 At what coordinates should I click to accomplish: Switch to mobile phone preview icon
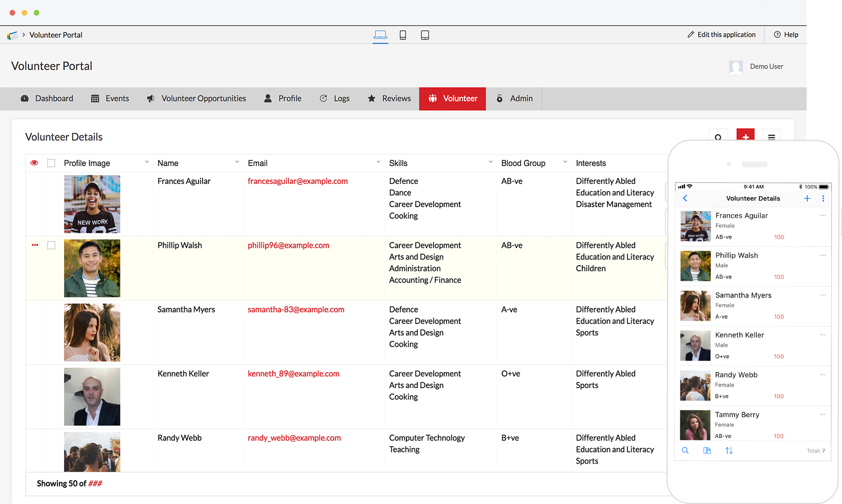[x=403, y=35]
